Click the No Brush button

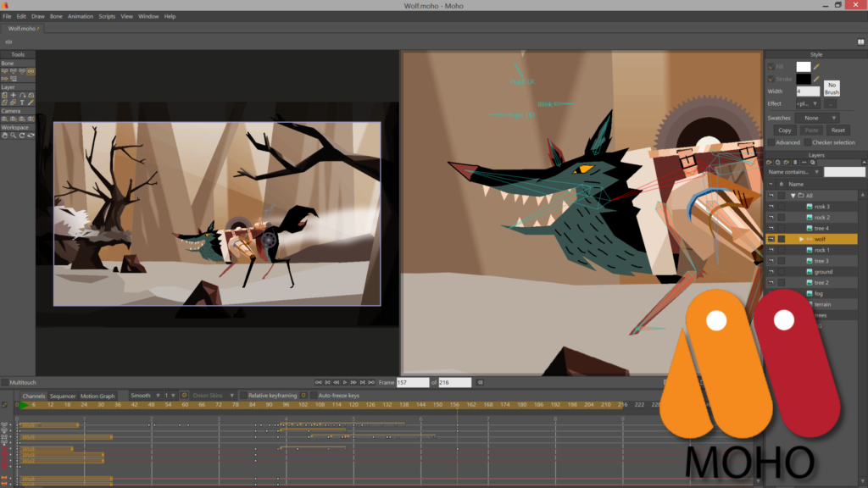point(832,88)
